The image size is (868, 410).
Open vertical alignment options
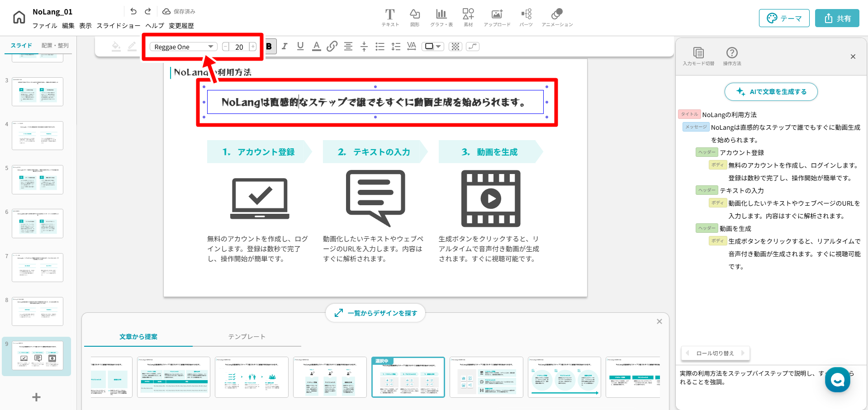tap(364, 46)
